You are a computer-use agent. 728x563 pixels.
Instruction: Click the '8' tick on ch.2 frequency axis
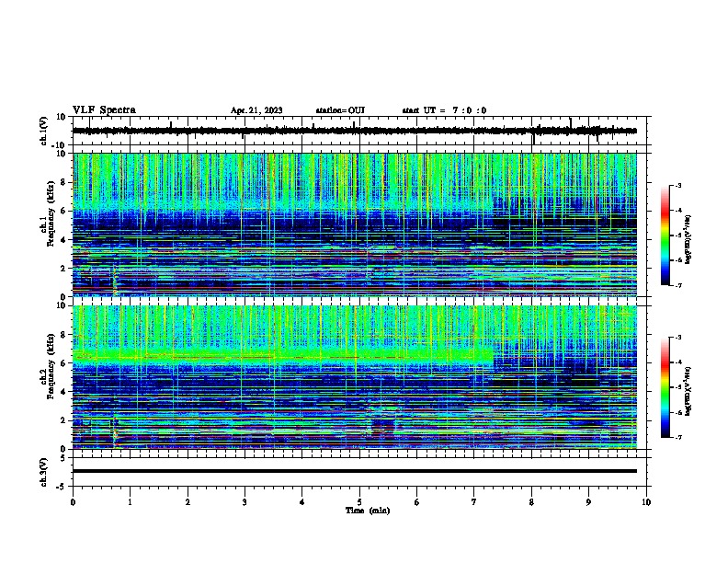point(63,335)
